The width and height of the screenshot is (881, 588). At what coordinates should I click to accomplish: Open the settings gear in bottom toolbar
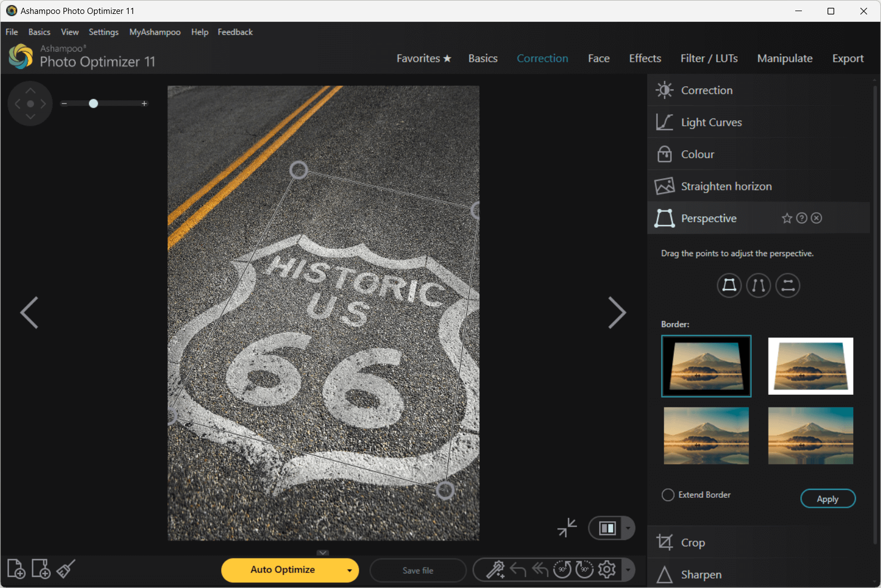[606, 570]
